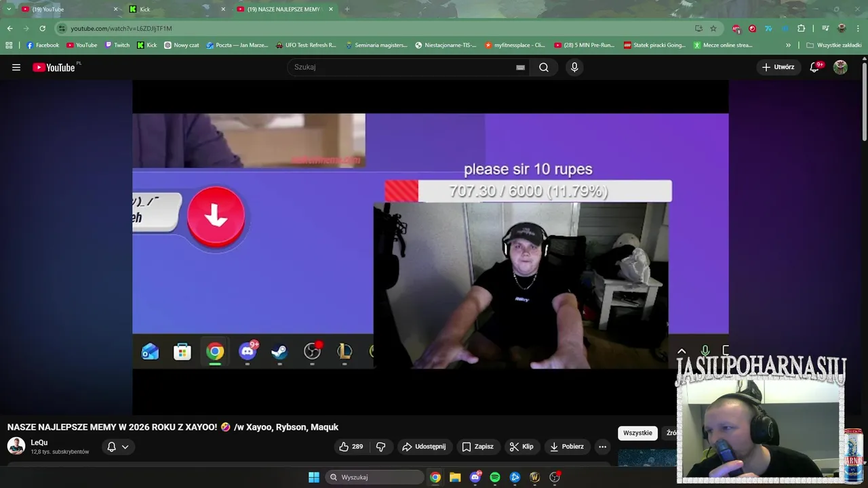Open the Chrome profile avatar
Screen dimensions: 868x488
click(842, 28)
